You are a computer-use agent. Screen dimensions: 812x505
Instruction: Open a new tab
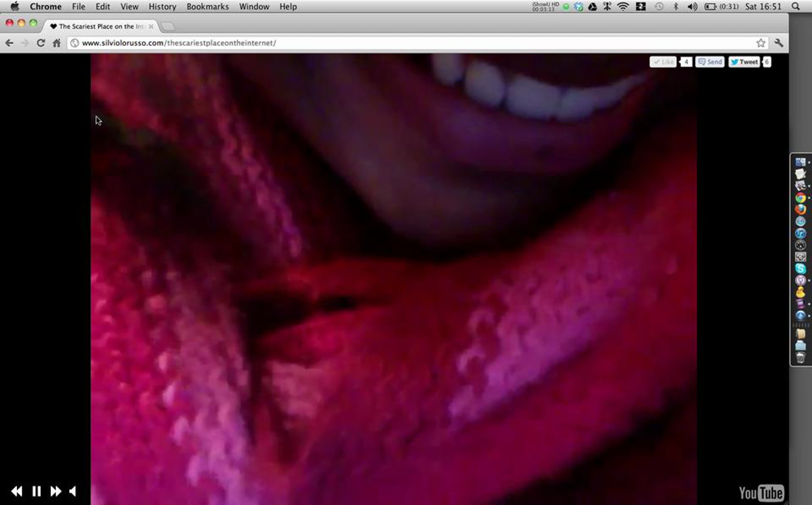168,26
